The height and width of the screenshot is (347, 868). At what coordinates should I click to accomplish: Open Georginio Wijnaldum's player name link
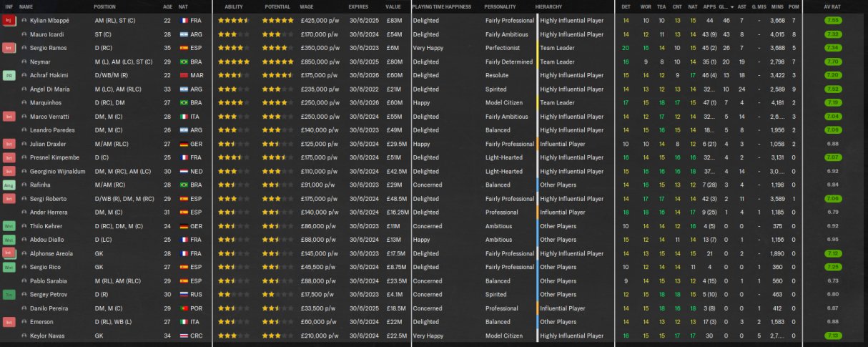(x=56, y=171)
